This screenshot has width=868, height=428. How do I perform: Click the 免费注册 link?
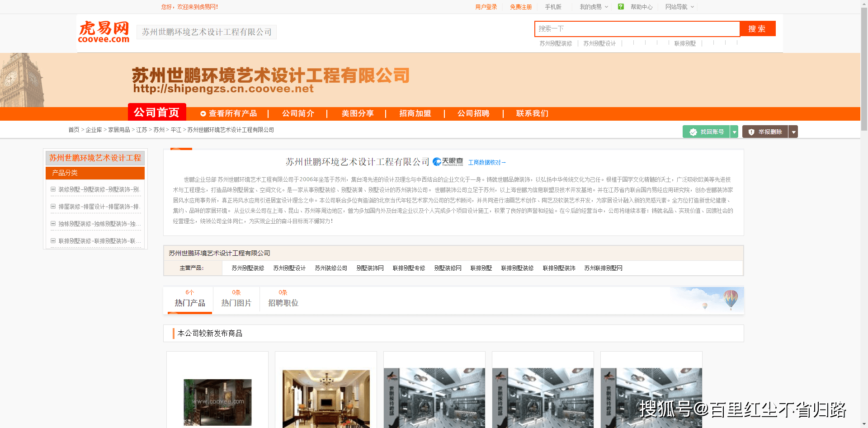pyautogui.click(x=521, y=7)
